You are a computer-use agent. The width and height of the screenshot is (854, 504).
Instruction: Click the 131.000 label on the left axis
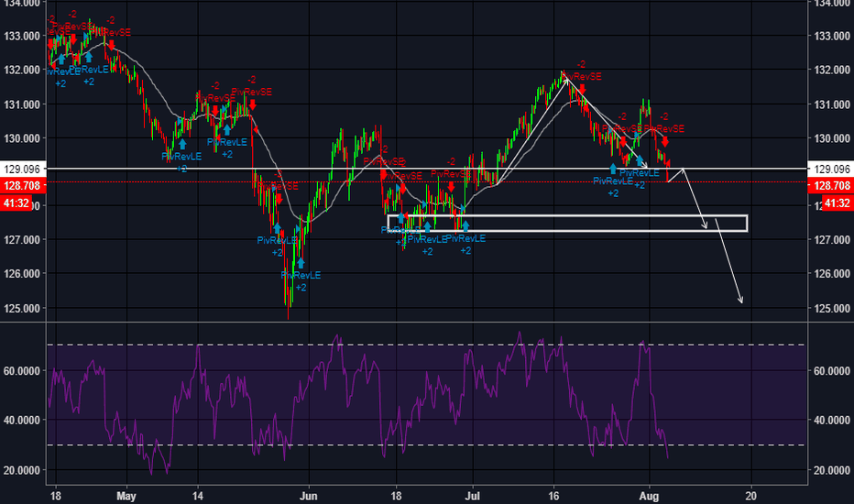(x=22, y=104)
